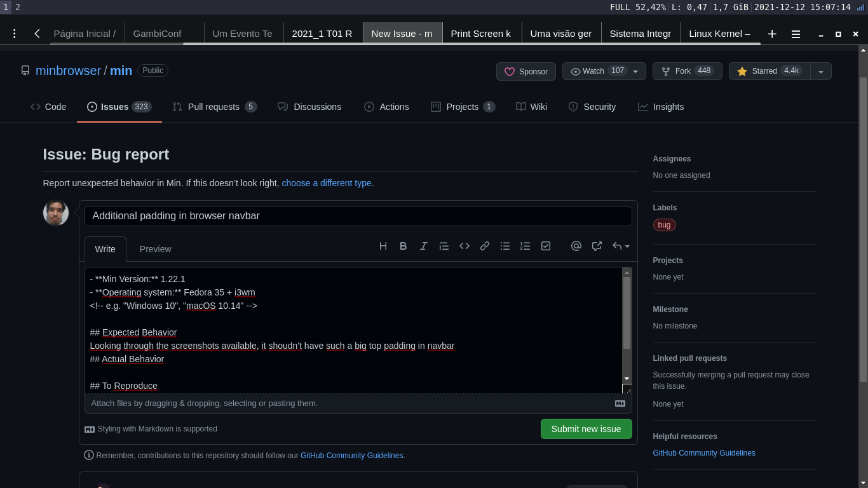
Task: Mention a user with the @ icon
Action: pyautogui.click(x=576, y=246)
